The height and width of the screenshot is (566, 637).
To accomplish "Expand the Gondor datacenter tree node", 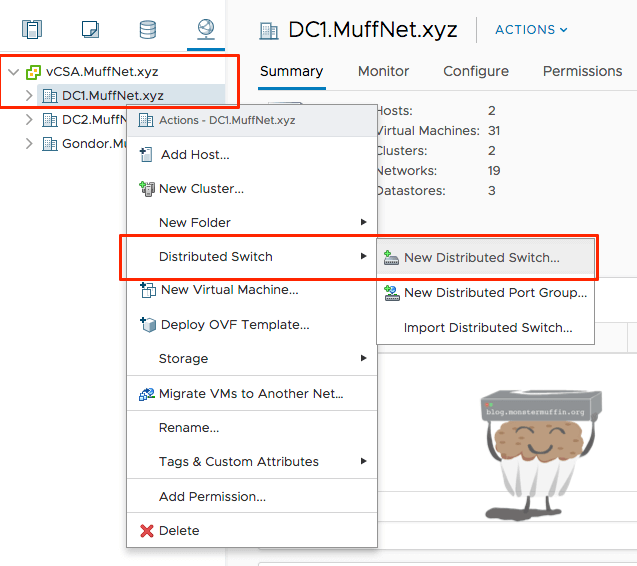I will (28, 143).
